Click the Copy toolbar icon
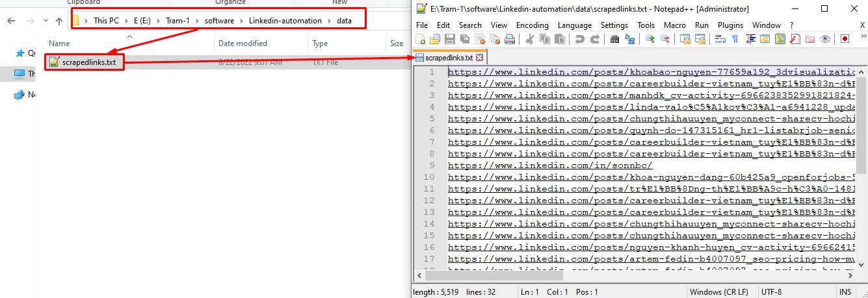The height and width of the screenshot is (298, 868). [x=545, y=39]
